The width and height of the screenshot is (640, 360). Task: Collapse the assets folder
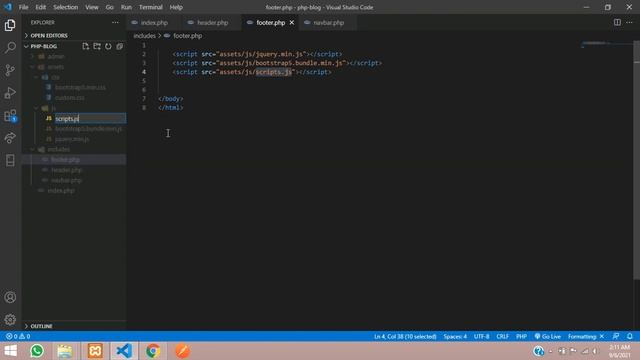coord(56,67)
